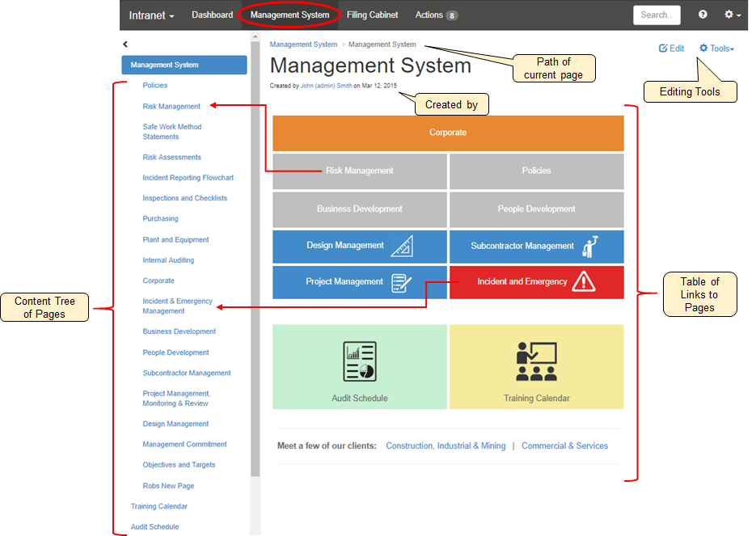Screen dimensions: 756x536
Task: Click the Subcontractor Management worker icon
Action: tap(589, 246)
